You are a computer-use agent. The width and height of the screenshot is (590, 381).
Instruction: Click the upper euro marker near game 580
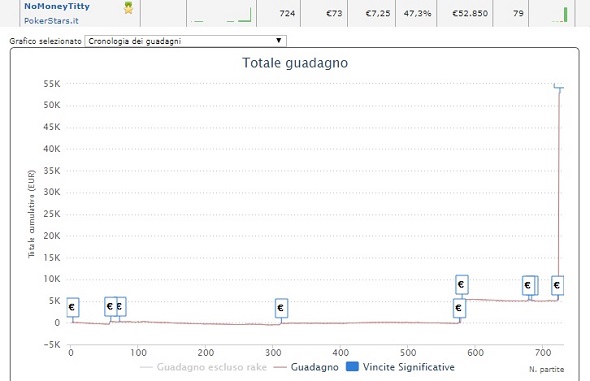(x=462, y=285)
